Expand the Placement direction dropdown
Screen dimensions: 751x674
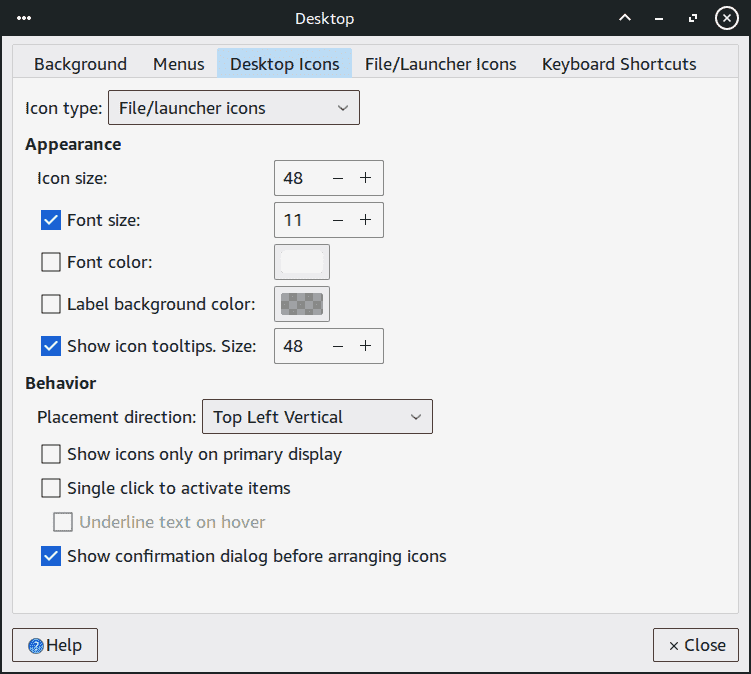click(317, 417)
